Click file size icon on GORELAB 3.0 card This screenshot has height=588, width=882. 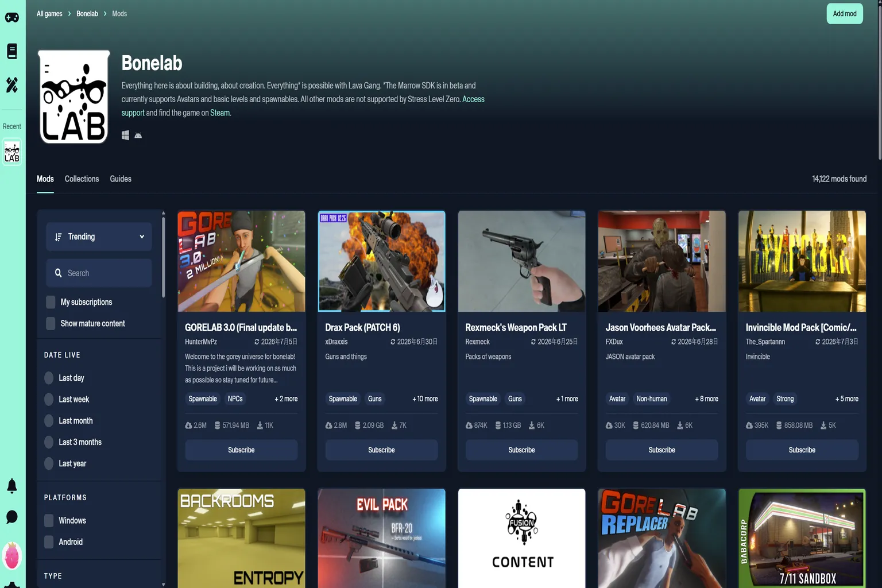click(218, 425)
